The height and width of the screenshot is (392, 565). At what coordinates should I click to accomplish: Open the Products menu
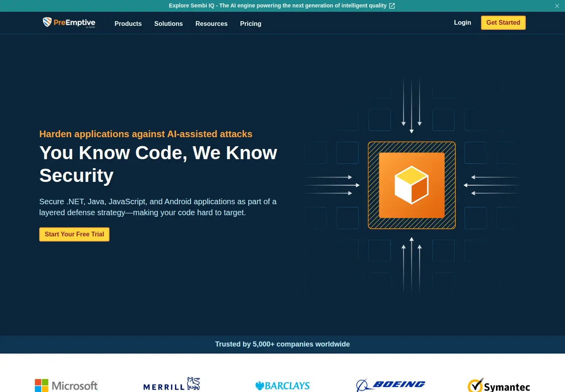tap(128, 24)
